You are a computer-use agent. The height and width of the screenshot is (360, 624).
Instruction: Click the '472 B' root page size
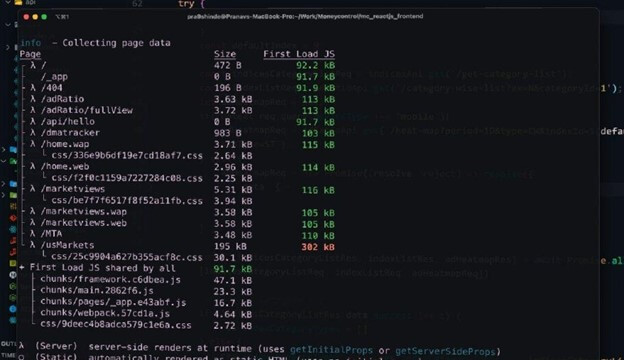coord(228,65)
